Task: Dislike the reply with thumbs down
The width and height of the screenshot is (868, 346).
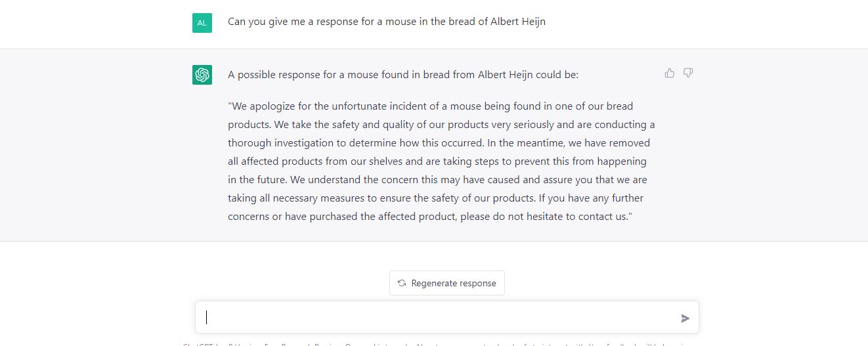Action: 688,73
